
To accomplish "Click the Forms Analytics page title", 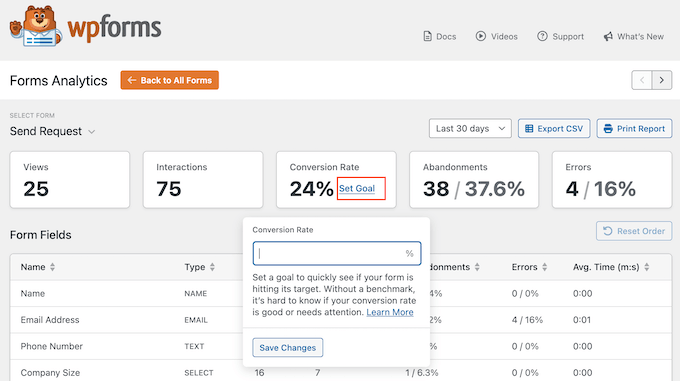I will point(59,81).
